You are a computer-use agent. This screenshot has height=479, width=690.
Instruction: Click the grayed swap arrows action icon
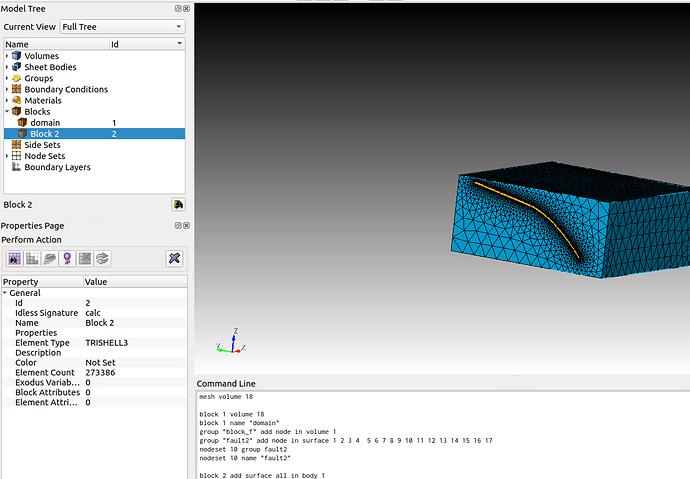point(102,259)
